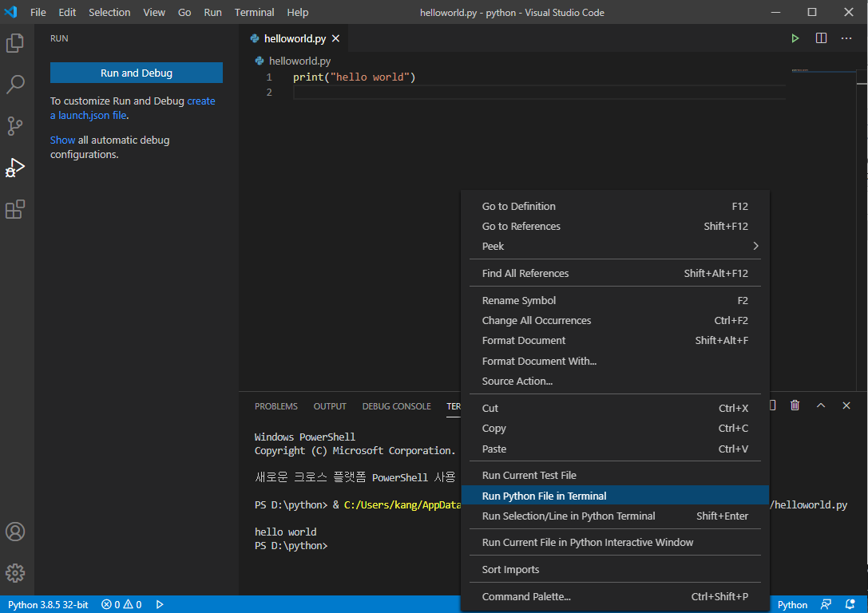Screen dimensions: 868x613
Task: Open the Go menu
Action: (184, 12)
